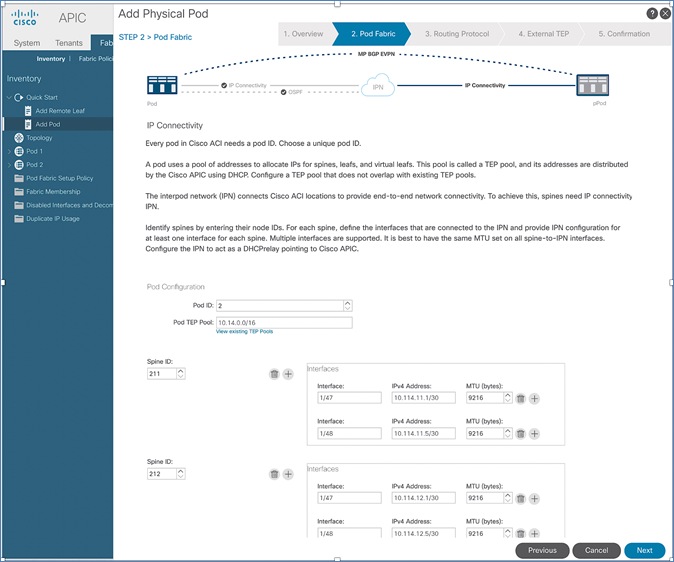Click the Pod icon in the diagram

coord(162,85)
